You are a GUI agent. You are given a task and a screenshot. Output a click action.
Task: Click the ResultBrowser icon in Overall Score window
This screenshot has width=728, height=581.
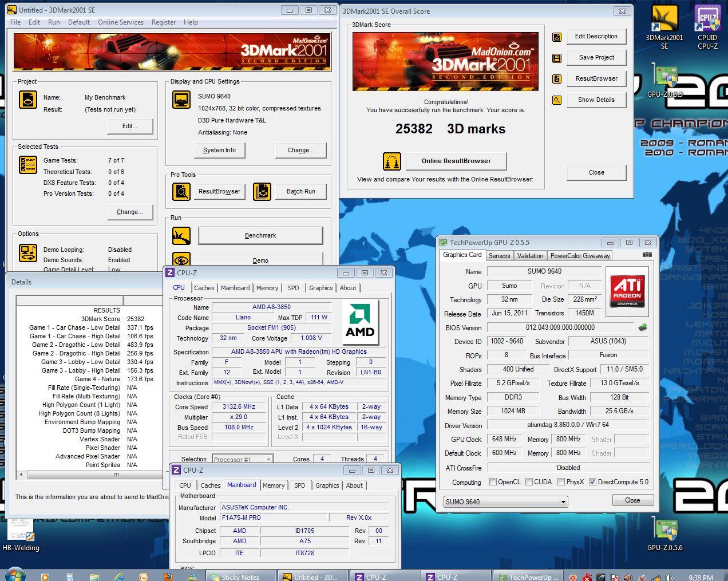click(x=556, y=79)
